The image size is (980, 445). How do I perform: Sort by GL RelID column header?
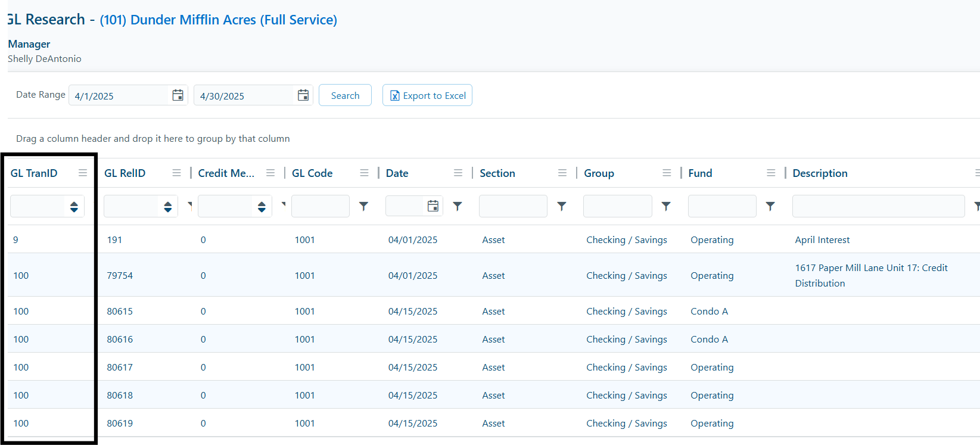(125, 173)
